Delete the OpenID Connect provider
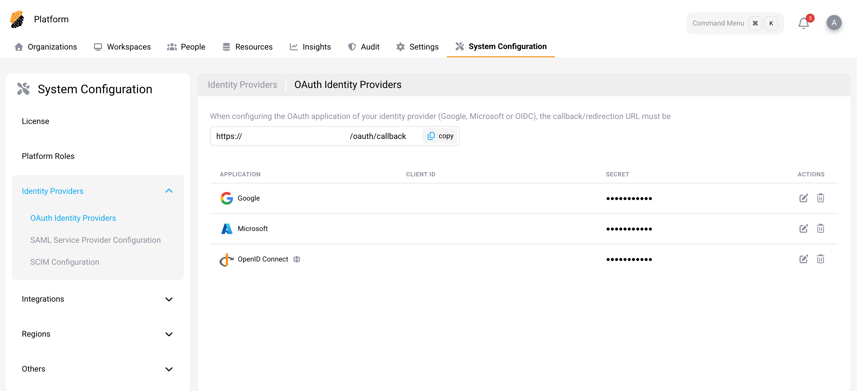Viewport: 857px width, 391px height. [820, 259]
